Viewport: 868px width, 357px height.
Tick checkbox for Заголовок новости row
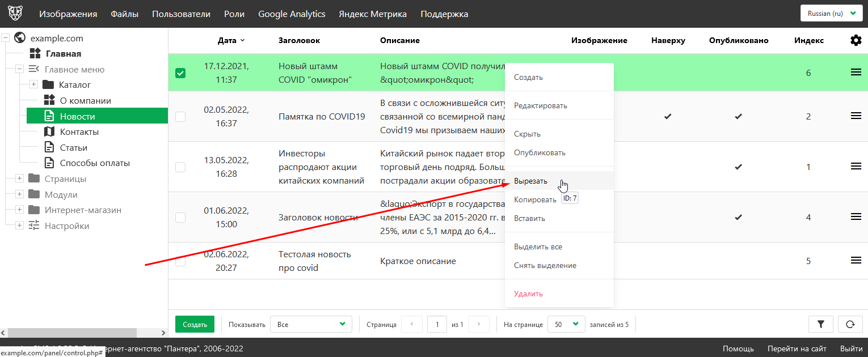coord(180,218)
